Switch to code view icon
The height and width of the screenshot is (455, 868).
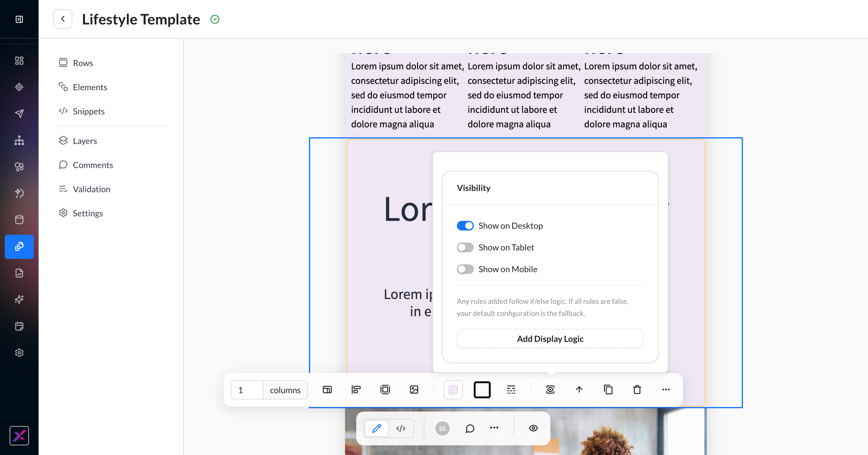(x=401, y=428)
